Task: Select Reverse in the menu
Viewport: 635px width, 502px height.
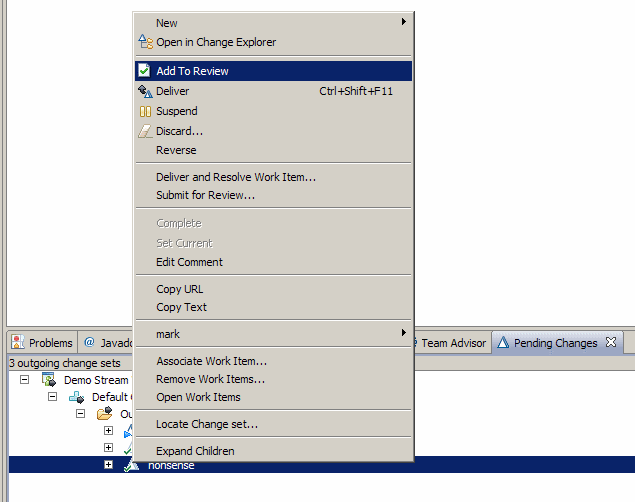Action: (273, 150)
